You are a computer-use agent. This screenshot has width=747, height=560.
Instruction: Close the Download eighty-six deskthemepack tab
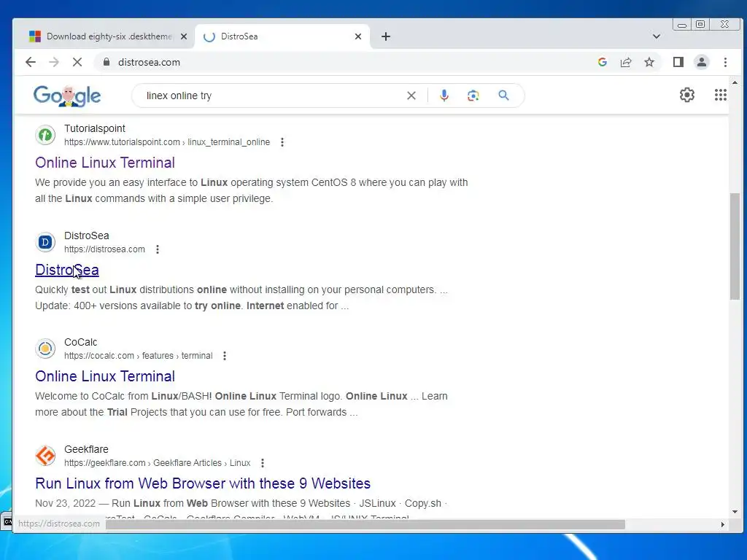184,36
